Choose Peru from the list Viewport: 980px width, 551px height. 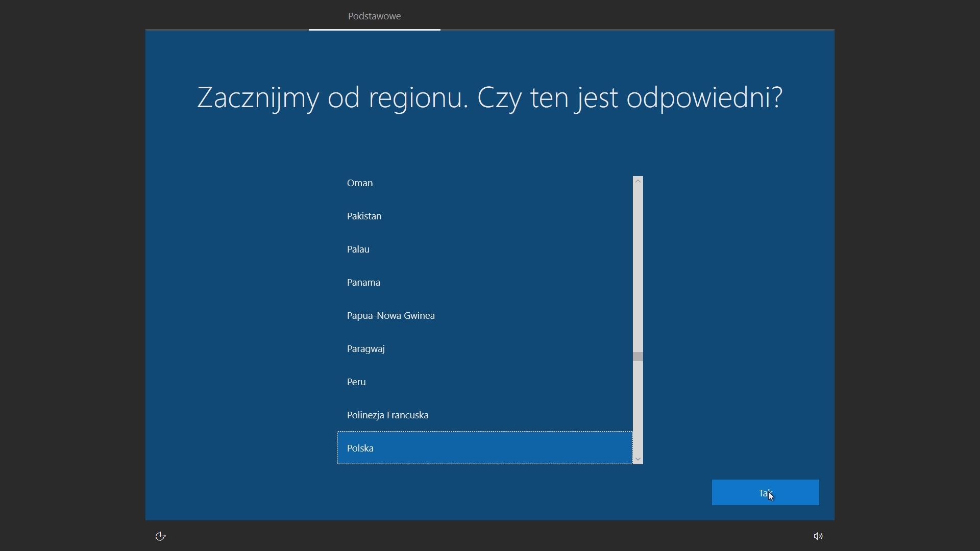click(484, 382)
